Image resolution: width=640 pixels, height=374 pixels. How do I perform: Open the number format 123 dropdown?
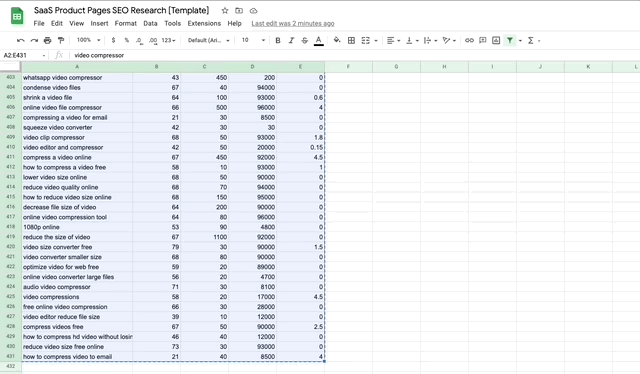pyautogui.click(x=168, y=40)
